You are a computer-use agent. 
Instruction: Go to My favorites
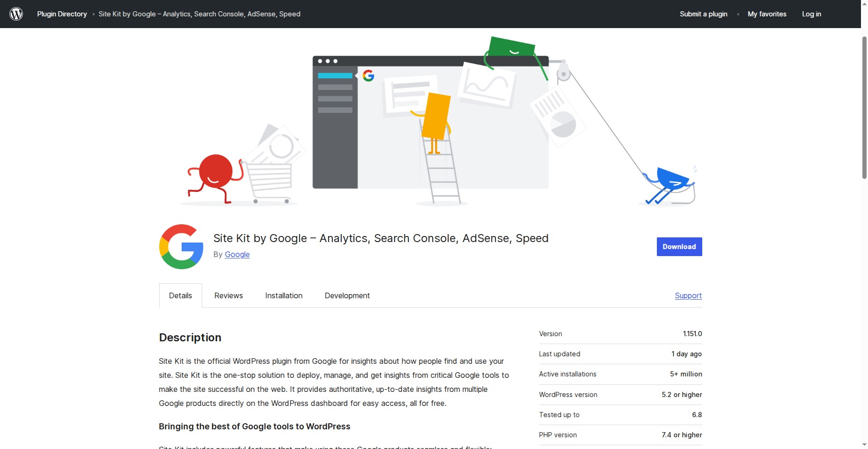[x=767, y=14]
